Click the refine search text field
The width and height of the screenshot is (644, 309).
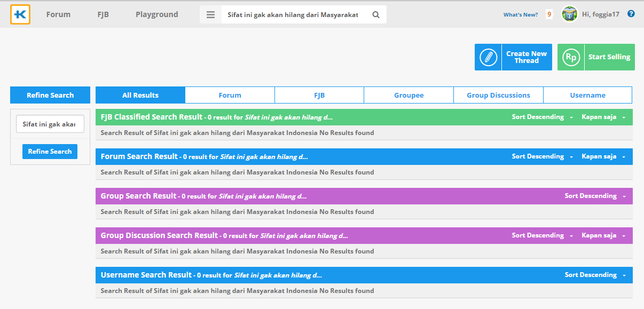(50, 124)
